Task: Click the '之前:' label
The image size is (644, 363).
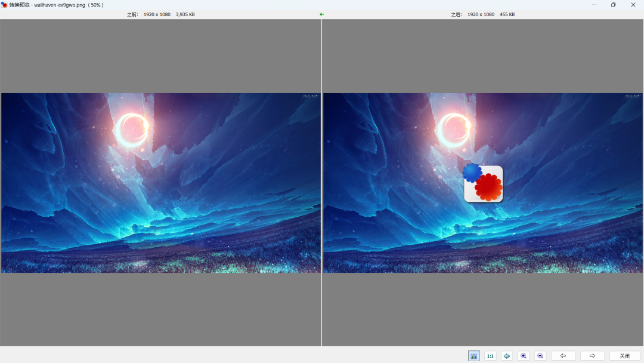Action: tap(132, 14)
